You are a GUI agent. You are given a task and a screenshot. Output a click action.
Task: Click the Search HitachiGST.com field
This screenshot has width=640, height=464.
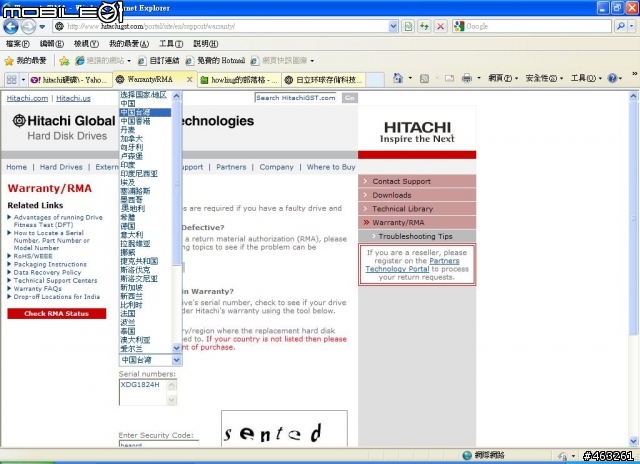pos(296,98)
